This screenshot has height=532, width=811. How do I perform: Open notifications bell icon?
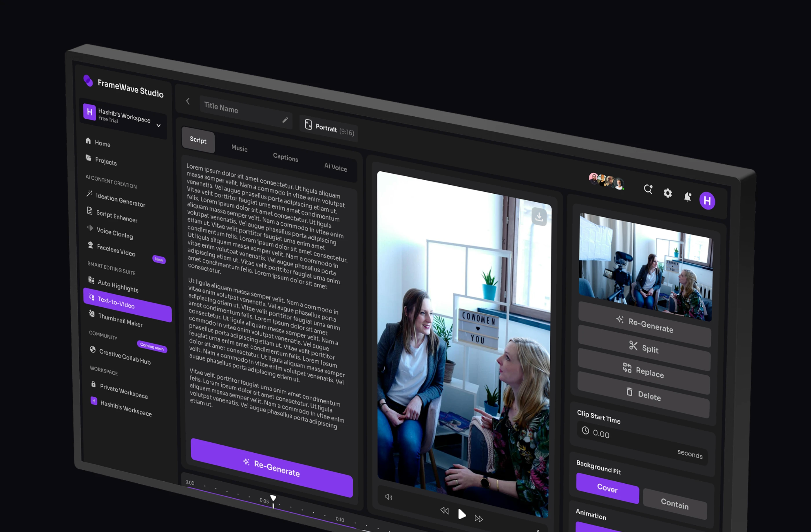coord(687,197)
